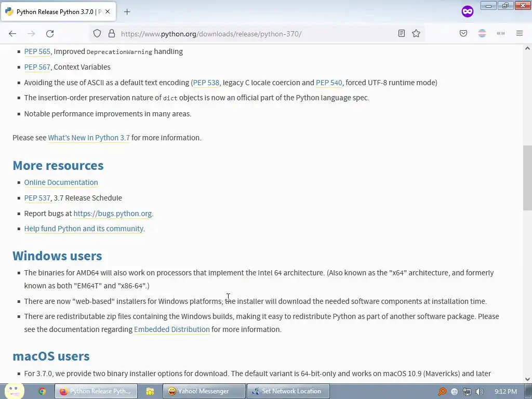Click the purple private browsing mask icon
The height and width of the screenshot is (399, 532).
tap(468, 11)
